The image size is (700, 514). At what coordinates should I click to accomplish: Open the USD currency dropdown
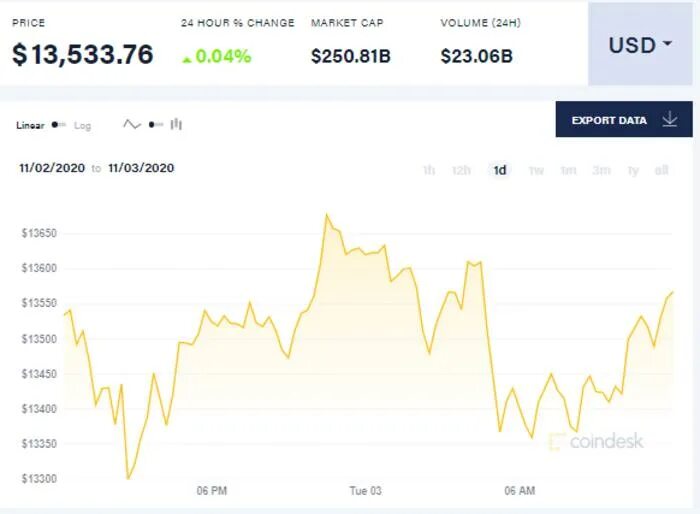tap(640, 44)
